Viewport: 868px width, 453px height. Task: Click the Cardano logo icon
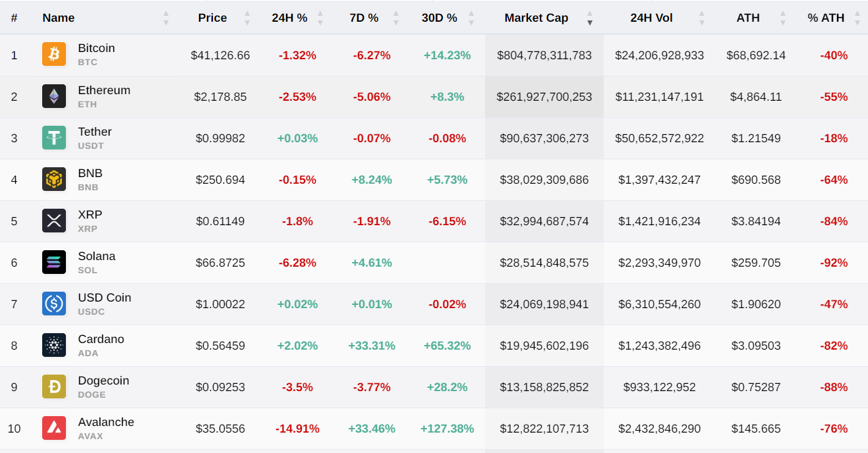coord(54,346)
